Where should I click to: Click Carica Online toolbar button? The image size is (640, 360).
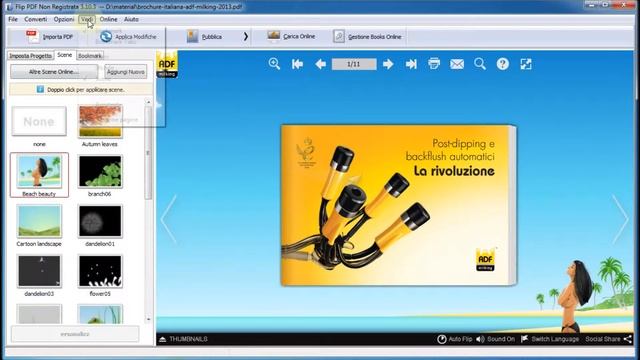[x=291, y=36]
